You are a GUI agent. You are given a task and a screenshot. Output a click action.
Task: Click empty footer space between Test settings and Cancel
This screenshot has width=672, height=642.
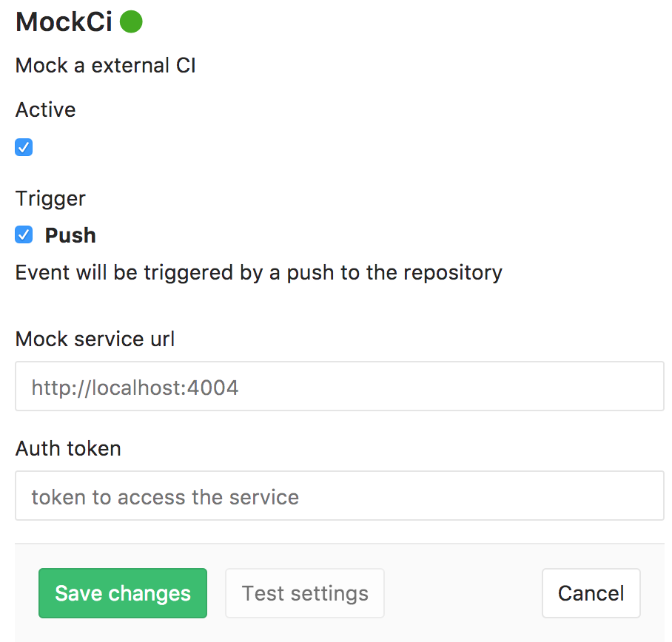point(463,593)
